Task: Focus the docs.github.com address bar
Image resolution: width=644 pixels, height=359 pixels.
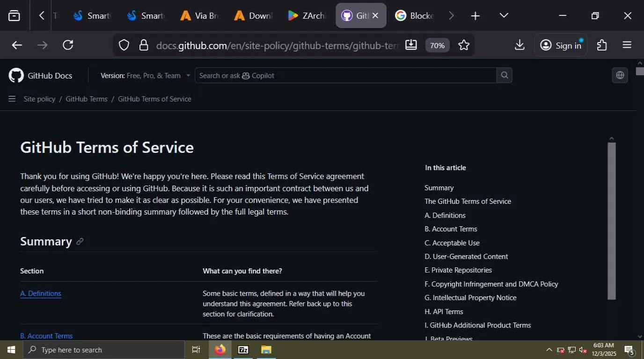Action: [x=276, y=45]
